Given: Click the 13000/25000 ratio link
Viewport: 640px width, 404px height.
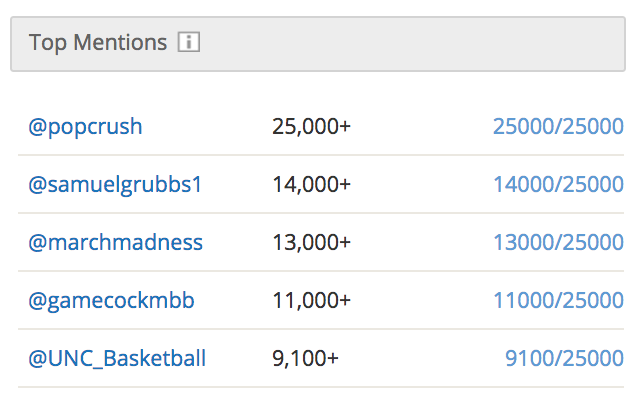Looking at the screenshot, I should click(558, 242).
